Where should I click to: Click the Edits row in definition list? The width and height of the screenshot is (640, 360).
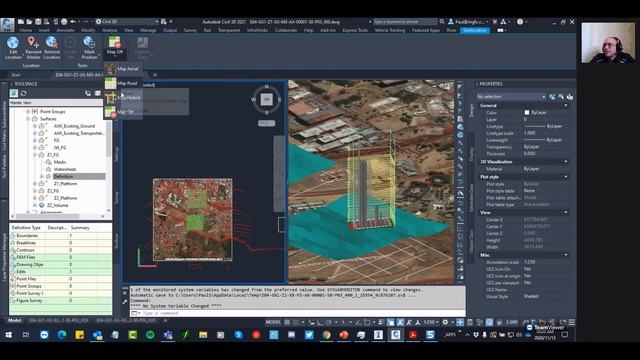[60, 271]
